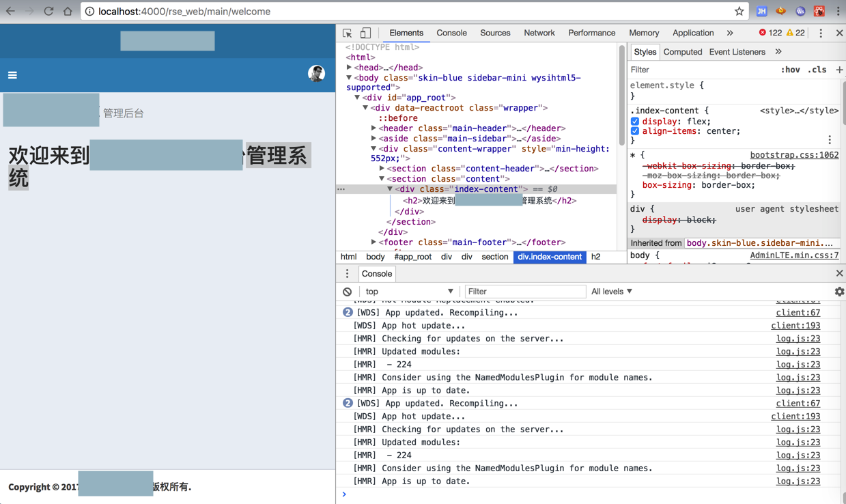Switch to the Console tab
Image resolution: width=846 pixels, height=504 pixels.
(451, 33)
